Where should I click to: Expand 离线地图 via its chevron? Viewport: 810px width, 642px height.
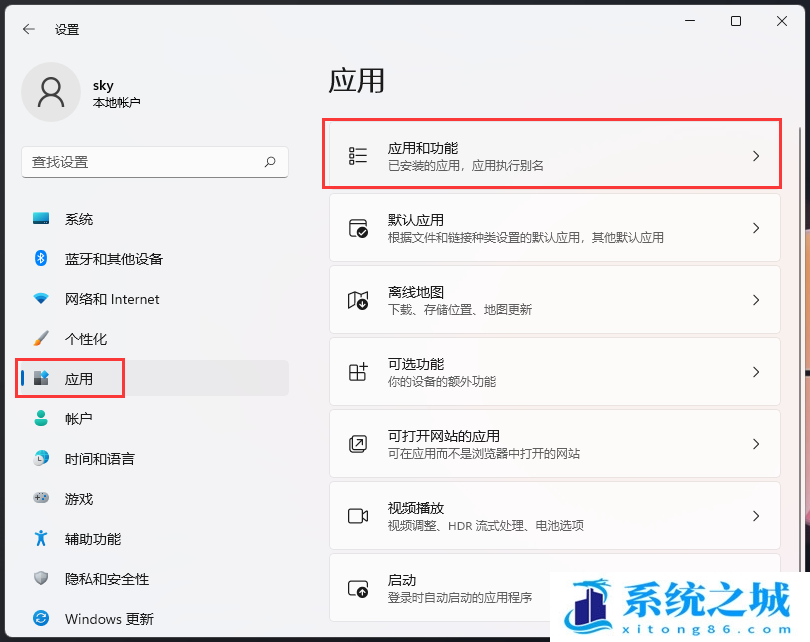756,300
